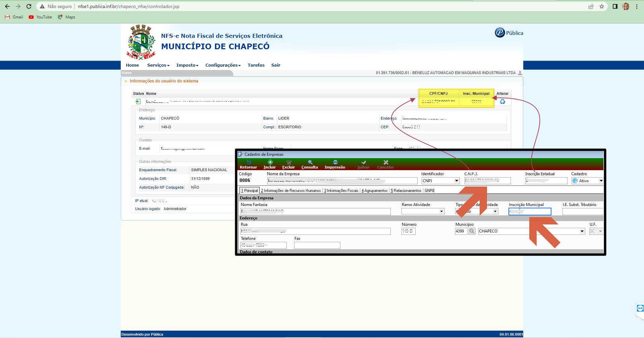Click the user icon beside the company name
Screen dimensions: 644x338
(x=520, y=73)
